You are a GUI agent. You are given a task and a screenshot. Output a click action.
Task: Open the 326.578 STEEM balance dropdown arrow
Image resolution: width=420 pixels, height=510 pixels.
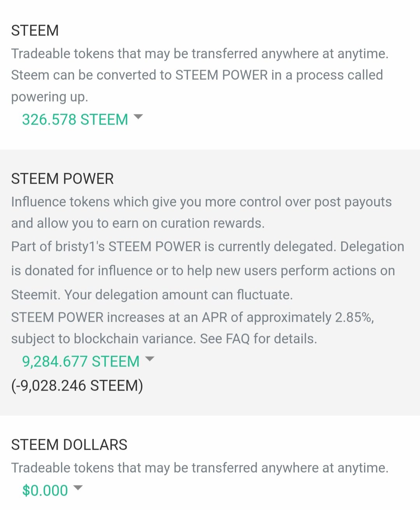tap(138, 117)
